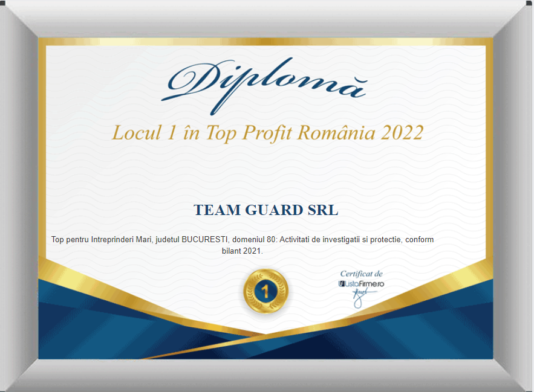Click the small square ListaFirme logo icon

tap(342, 283)
